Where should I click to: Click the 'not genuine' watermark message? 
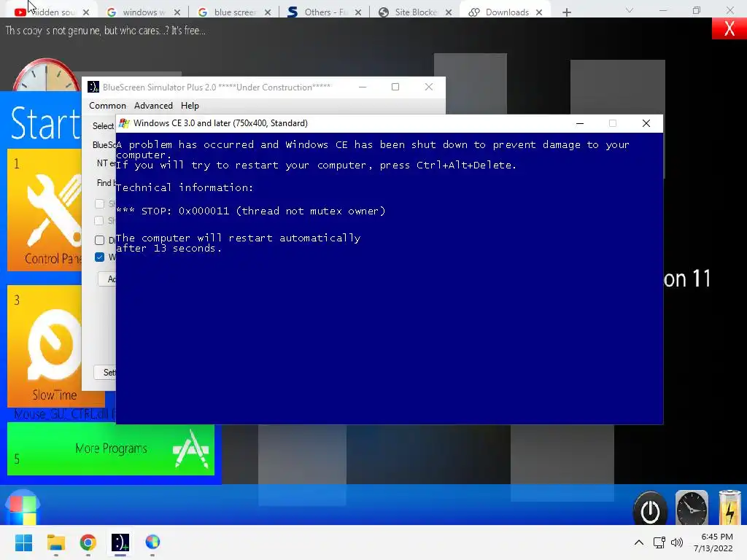pos(105,31)
